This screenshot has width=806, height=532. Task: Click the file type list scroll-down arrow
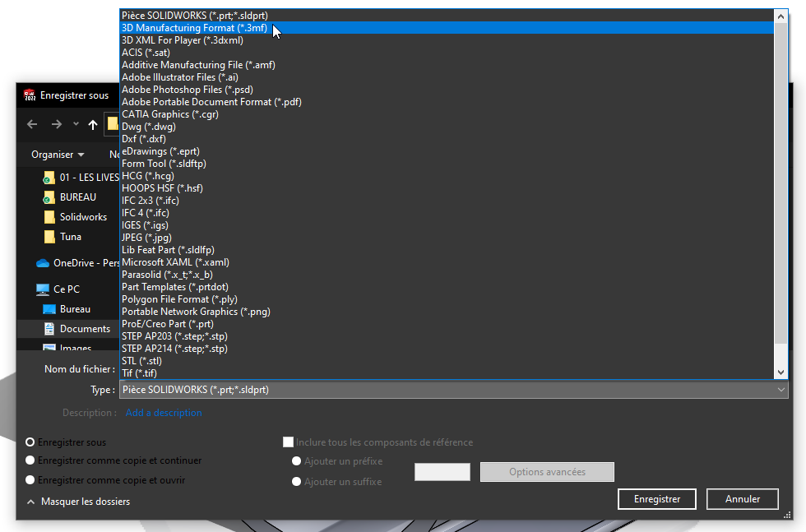point(781,372)
